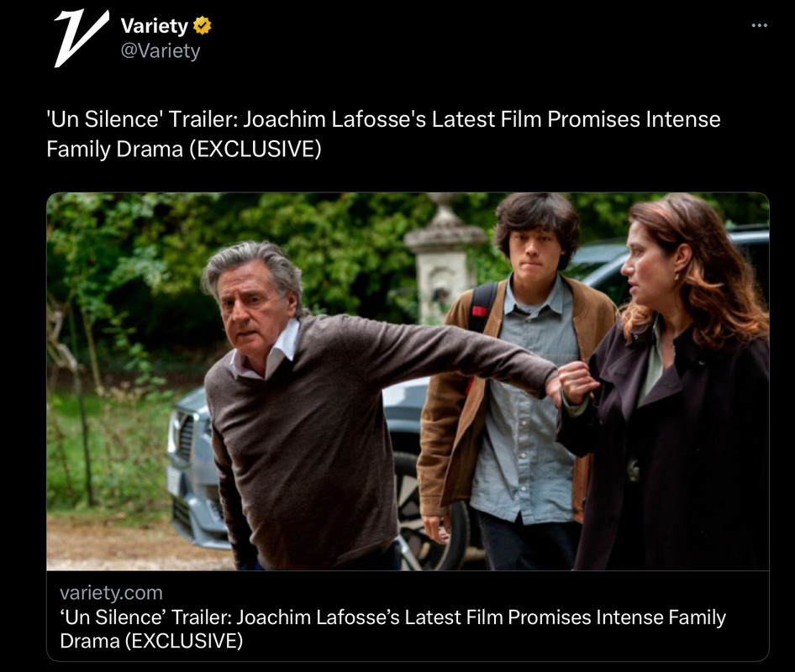Click the gray car's front grille in the photo
The width and height of the screenshot is (795, 672).
186,436
